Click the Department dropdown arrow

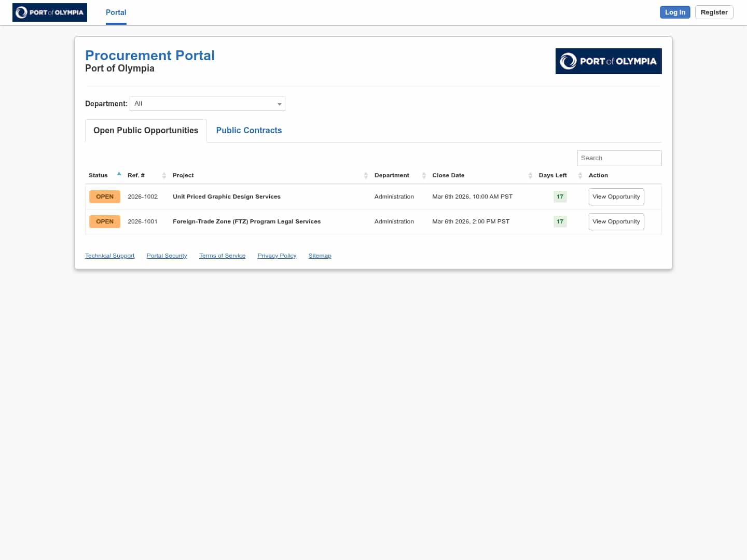(x=280, y=103)
